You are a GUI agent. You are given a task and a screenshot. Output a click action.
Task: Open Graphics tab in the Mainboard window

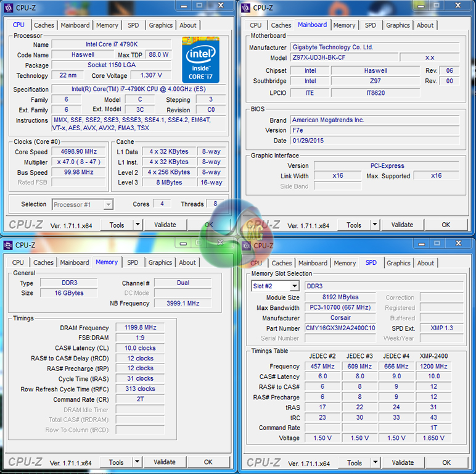pyautogui.click(x=398, y=25)
